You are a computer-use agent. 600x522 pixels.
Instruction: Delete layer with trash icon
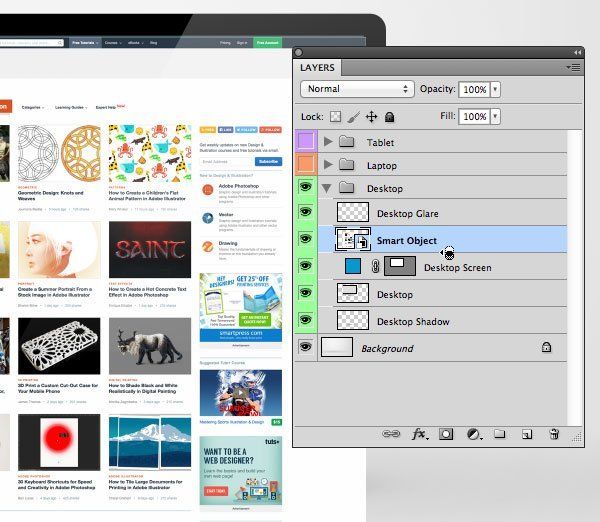click(x=554, y=434)
